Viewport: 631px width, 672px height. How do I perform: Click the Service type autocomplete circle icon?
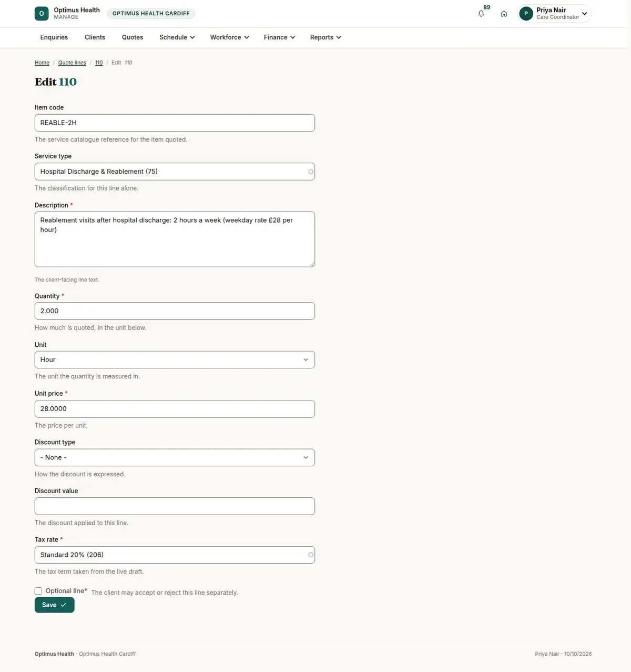(311, 172)
